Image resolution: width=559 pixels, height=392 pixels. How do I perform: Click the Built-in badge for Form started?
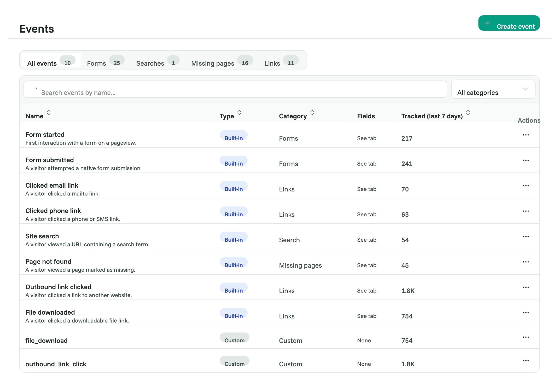[x=234, y=135]
